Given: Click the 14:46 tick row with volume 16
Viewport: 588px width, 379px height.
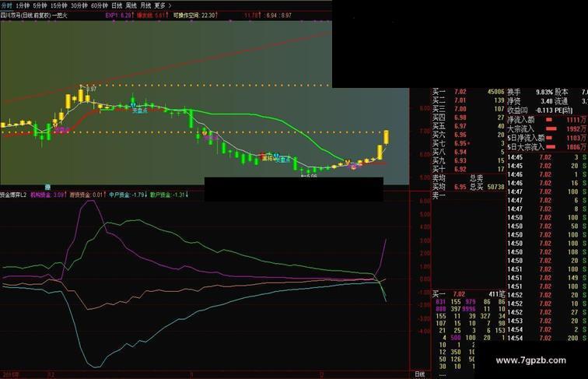Looking at the screenshot, I should [547, 183].
